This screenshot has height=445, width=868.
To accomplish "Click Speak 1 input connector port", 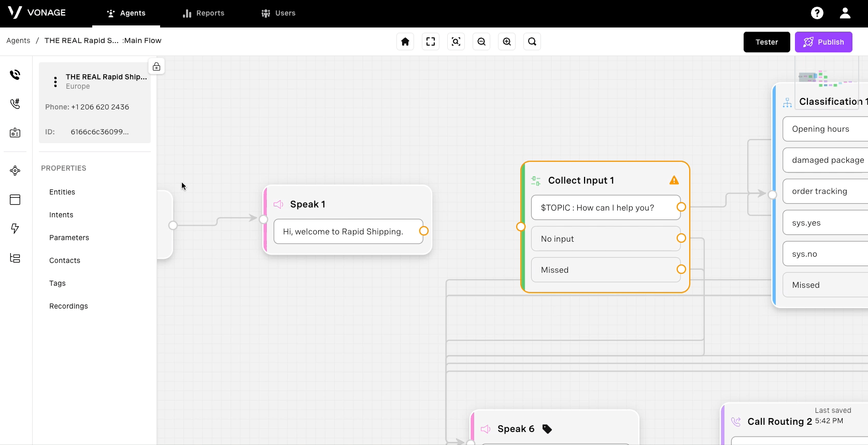I will click(263, 219).
